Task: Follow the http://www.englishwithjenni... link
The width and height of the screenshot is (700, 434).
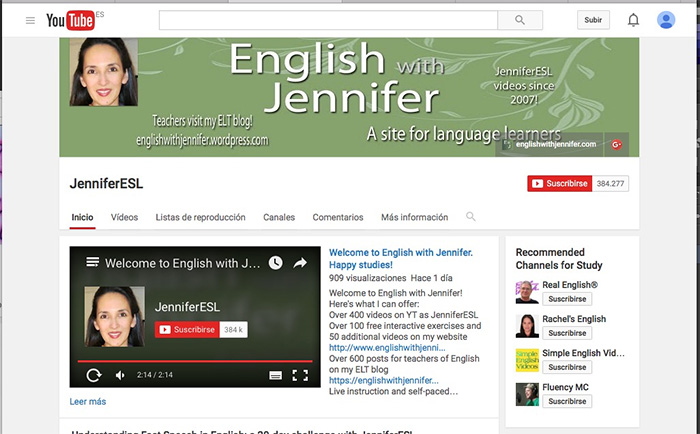Action: coord(387,347)
